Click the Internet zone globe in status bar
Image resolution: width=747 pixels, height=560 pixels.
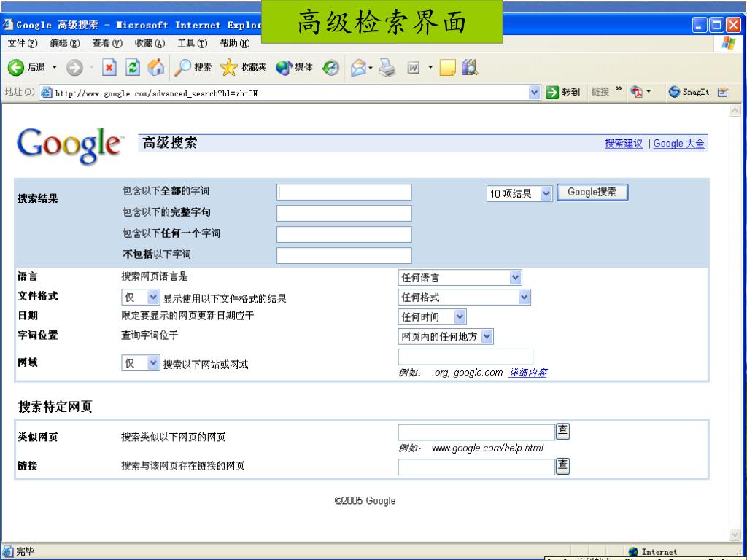(x=633, y=552)
